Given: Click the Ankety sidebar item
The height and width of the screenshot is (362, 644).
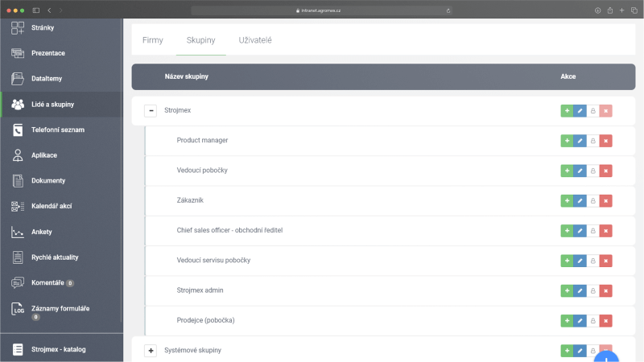Looking at the screenshot, I should pyautogui.click(x=43, y=232).
